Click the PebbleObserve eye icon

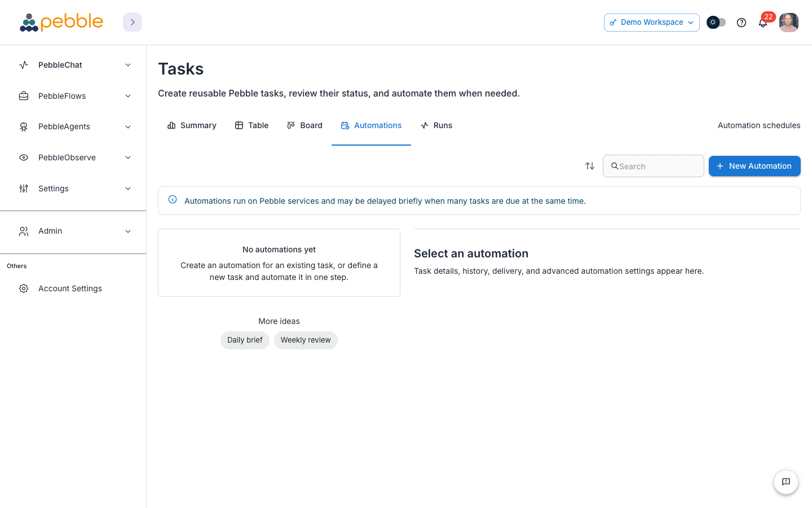coord(24,157)
